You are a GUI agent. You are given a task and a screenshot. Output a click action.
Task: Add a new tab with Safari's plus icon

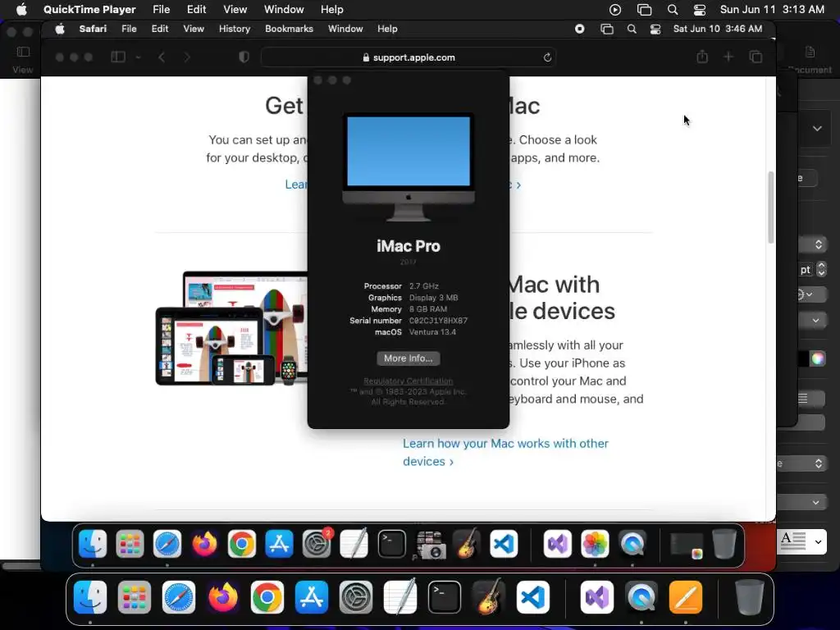[x=728, y=57]
